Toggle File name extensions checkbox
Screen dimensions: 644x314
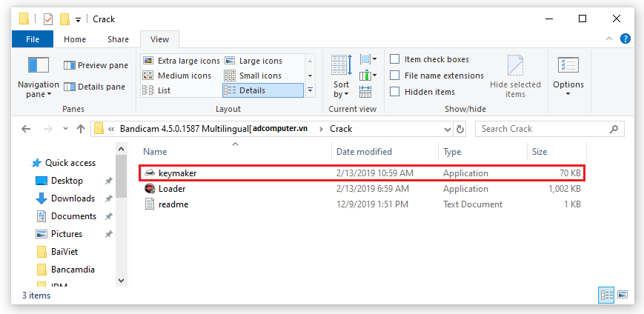(x=395, y=76)
